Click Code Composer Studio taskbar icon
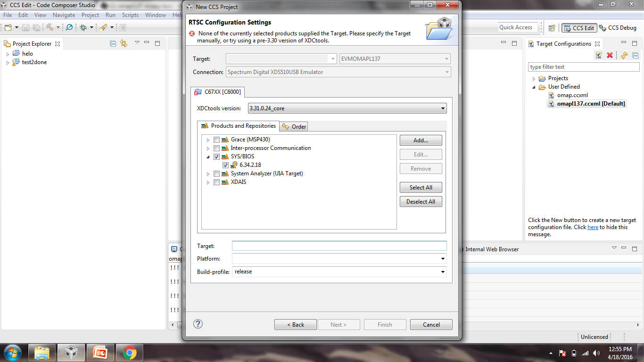This screenshot has height=362, width=644. [71, 353]
